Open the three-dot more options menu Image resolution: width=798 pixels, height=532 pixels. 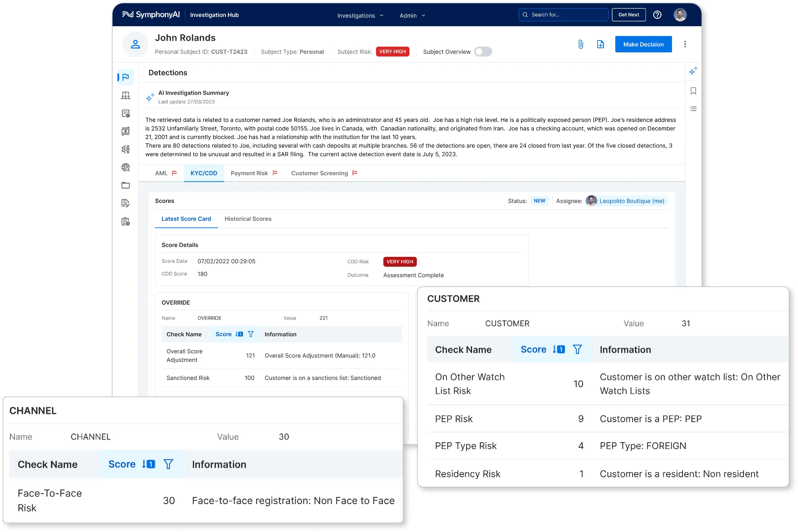click(x=685, y=44)
